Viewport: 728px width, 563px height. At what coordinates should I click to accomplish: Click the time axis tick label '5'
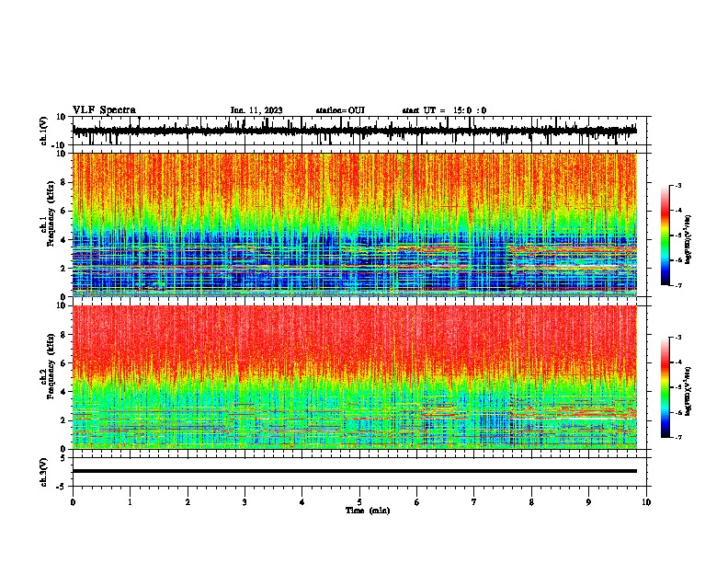click(x=359, y=502)
